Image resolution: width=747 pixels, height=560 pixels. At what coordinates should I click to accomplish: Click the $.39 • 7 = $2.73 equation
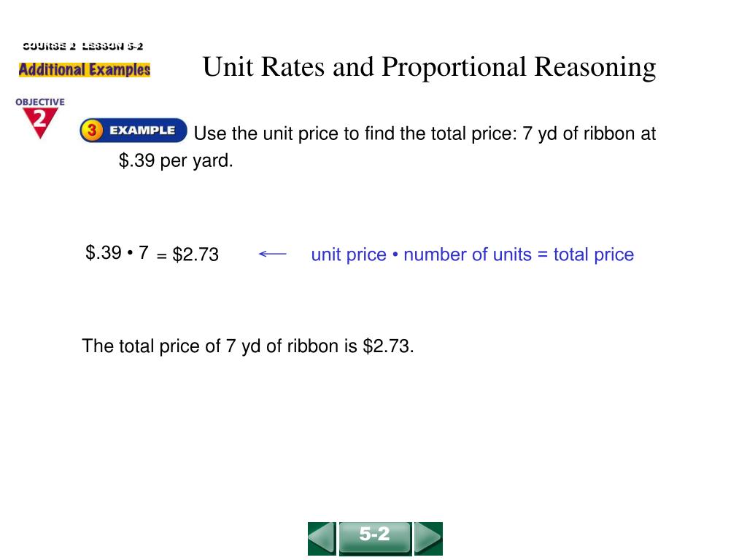(152, 253)
